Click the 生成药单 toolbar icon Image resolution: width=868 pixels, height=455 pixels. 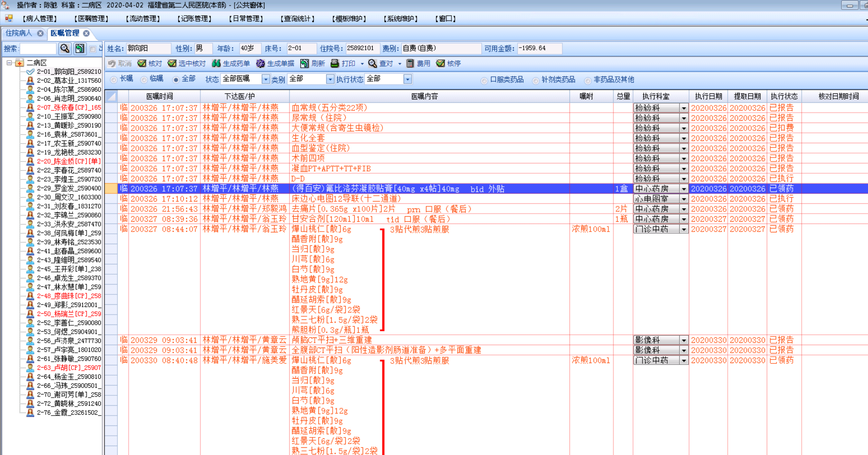pos(216,64)
